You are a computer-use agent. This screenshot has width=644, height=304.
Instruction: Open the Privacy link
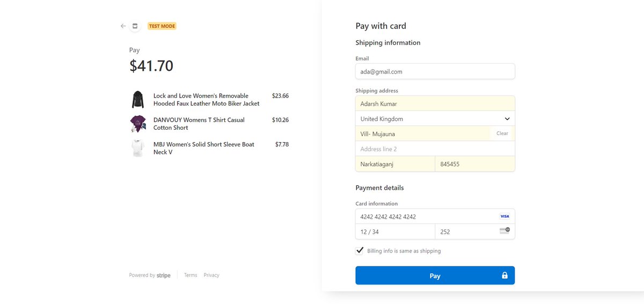click(211, 275)
